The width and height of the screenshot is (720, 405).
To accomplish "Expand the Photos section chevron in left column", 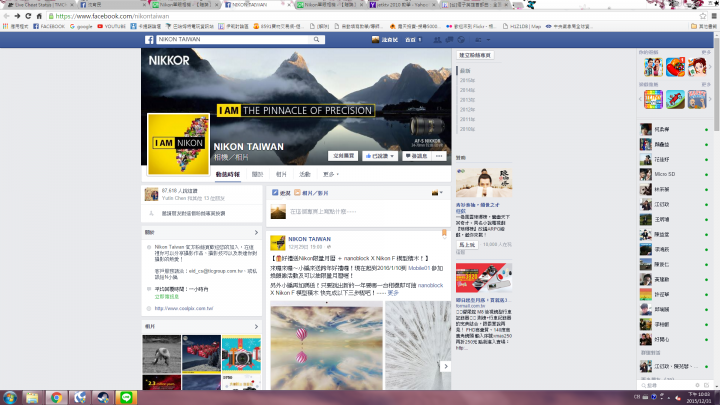I will pyautogui.click(x=256, y=327).
